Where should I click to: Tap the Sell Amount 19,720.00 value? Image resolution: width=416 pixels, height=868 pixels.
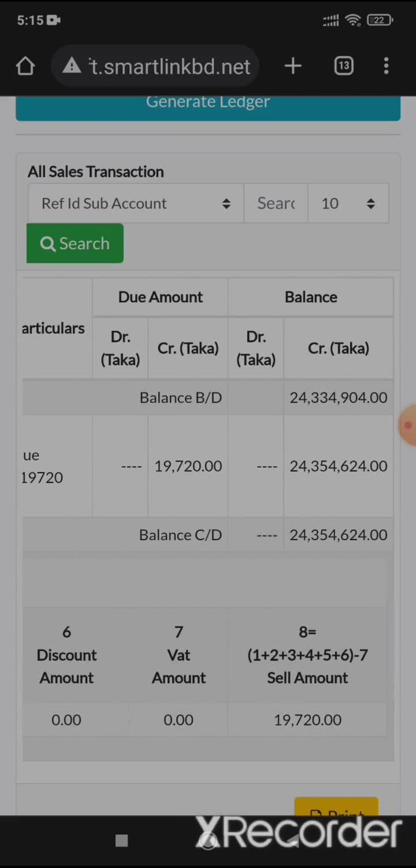tap(307, 720)
